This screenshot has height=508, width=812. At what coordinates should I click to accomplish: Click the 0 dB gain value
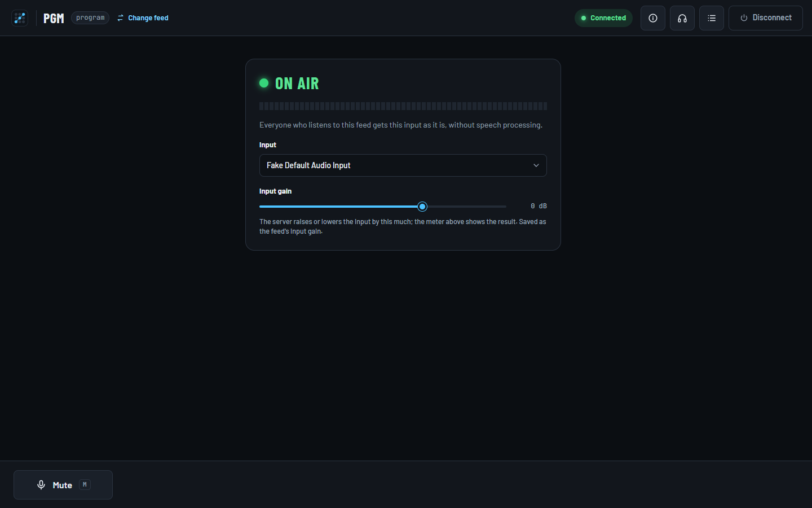click(x=539, y=206)
